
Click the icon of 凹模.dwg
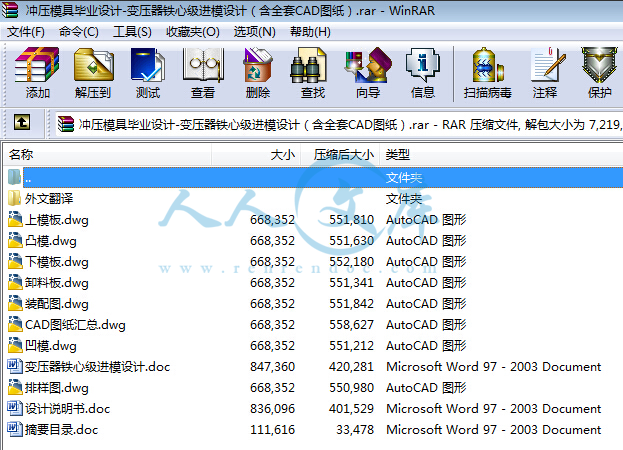[15, 346]
